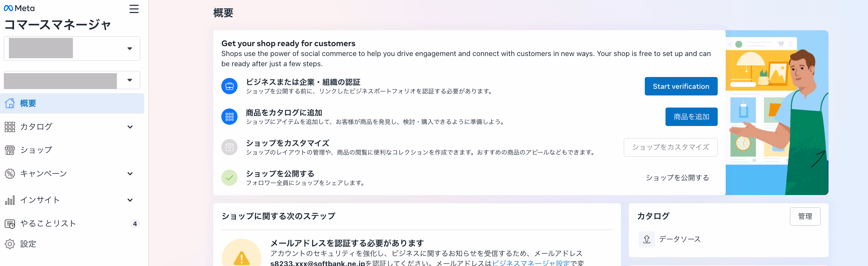868x266 pixels.
Task: Open the ショップ menu item
Action: (72, 150)
